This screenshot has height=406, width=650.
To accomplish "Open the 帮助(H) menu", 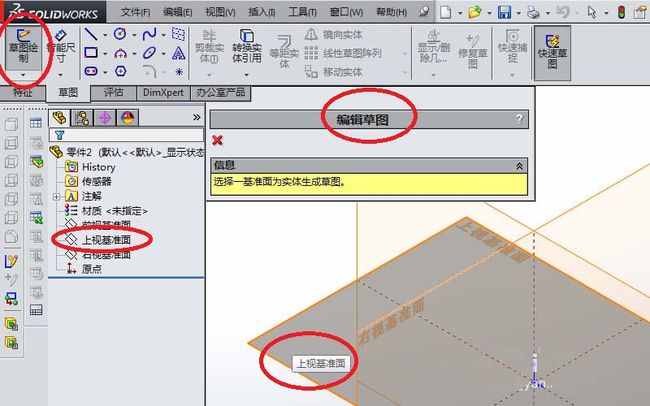I will (391, 12).
